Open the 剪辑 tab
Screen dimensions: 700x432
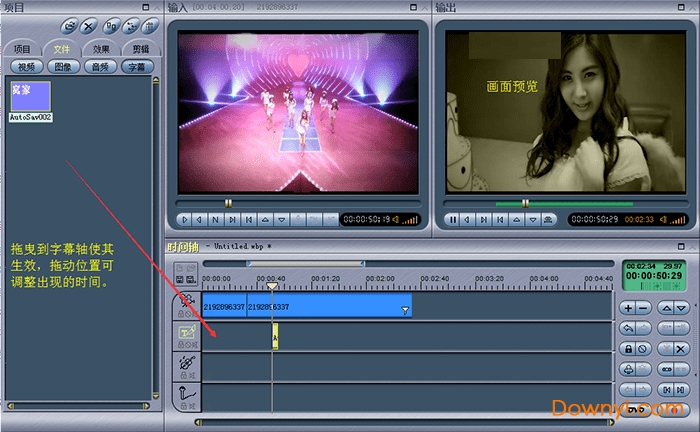[141, 48]
